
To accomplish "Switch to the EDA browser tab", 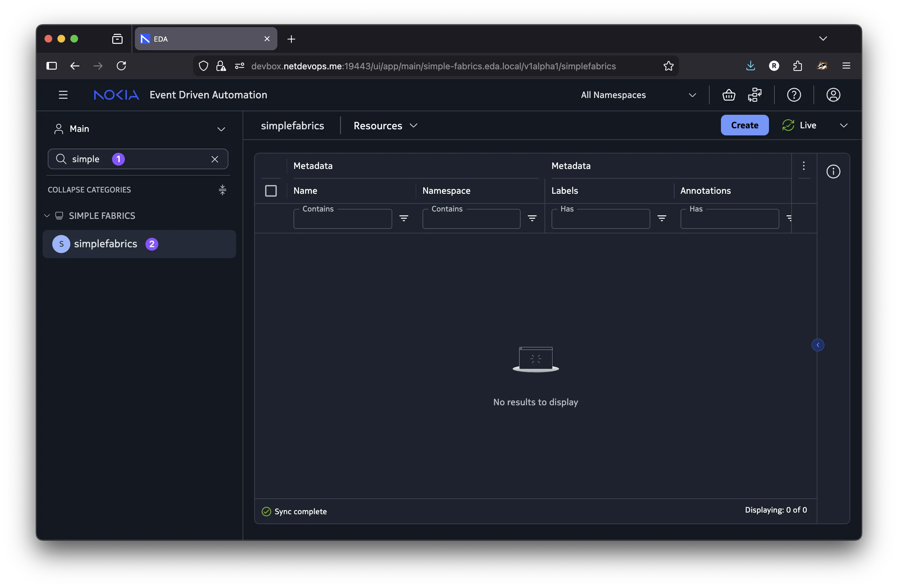I will click(x=206, y=39).
